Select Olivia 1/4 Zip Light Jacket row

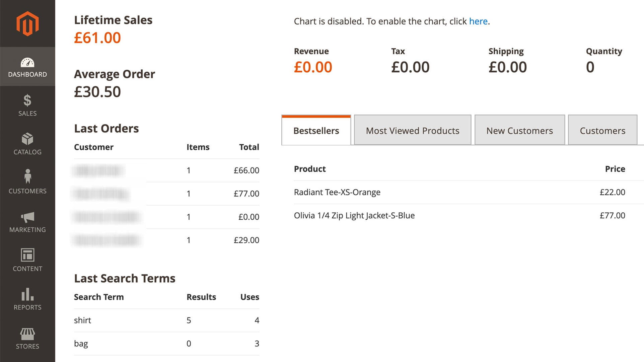[459, 215]
